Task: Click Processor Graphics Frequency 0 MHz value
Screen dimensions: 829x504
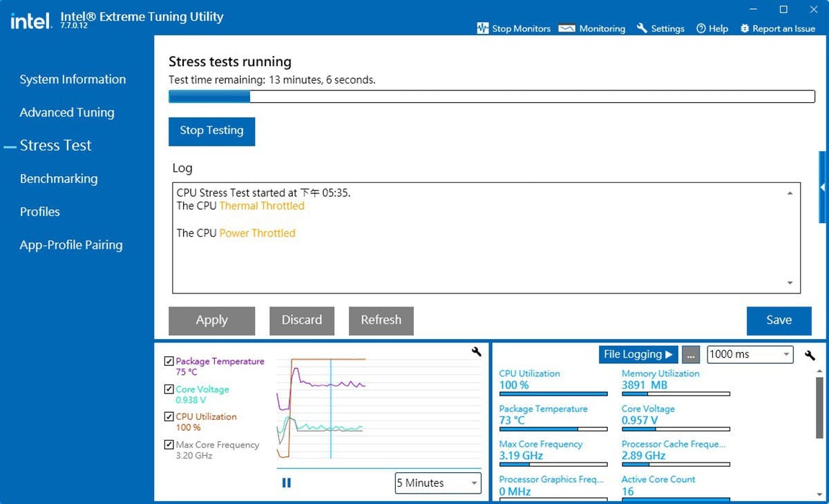Action: click(x=515, y=492)
